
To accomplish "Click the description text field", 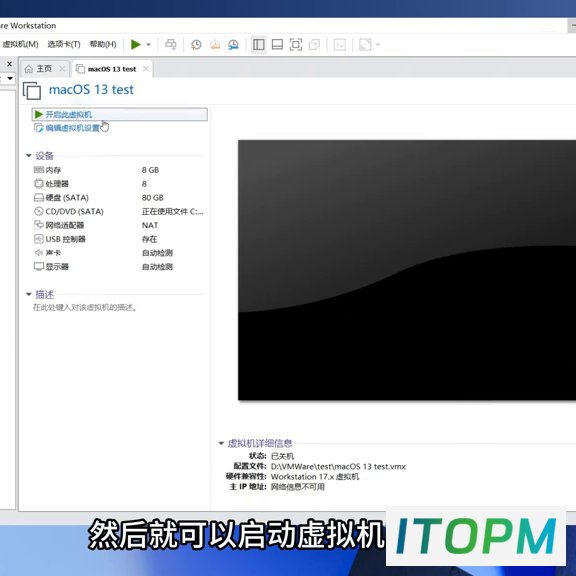I will tap(85, 307).
